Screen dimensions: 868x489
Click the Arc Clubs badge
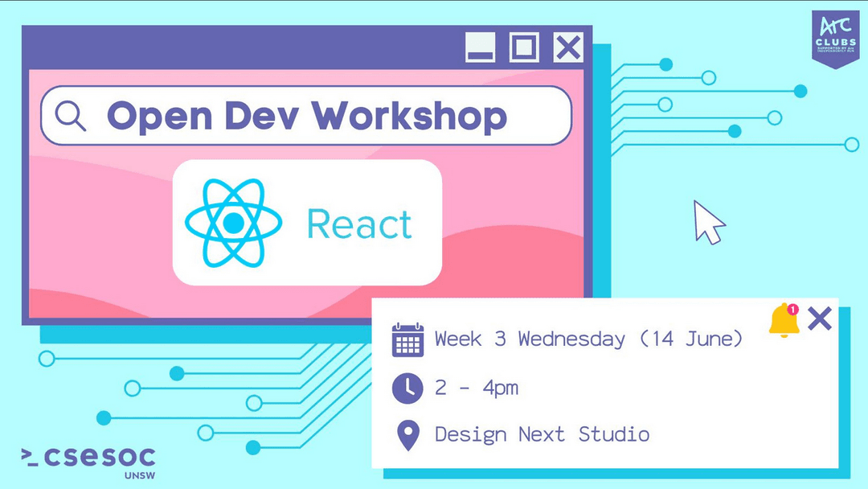pyautogui.click(x=835, y=39)
